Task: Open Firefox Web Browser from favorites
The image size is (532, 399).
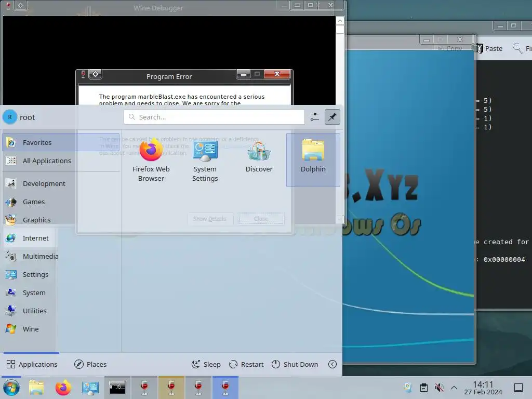Action: pos(151,160)
